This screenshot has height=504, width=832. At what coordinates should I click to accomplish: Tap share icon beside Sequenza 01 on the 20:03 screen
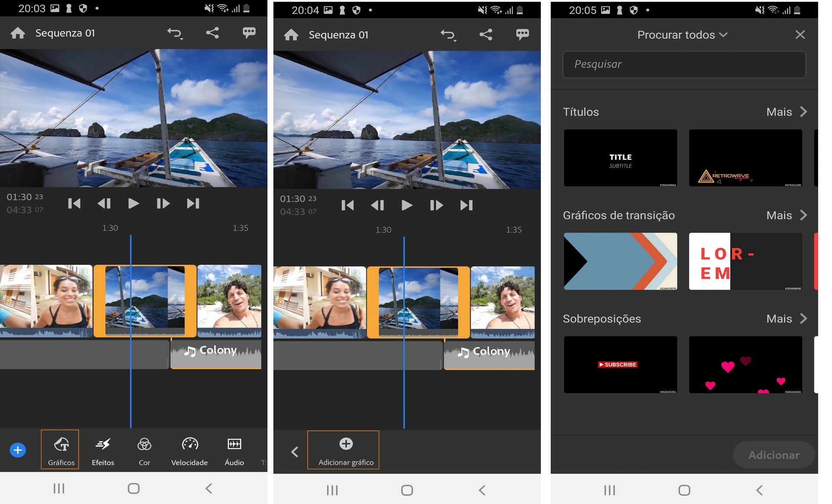click(x=212, y=33)
